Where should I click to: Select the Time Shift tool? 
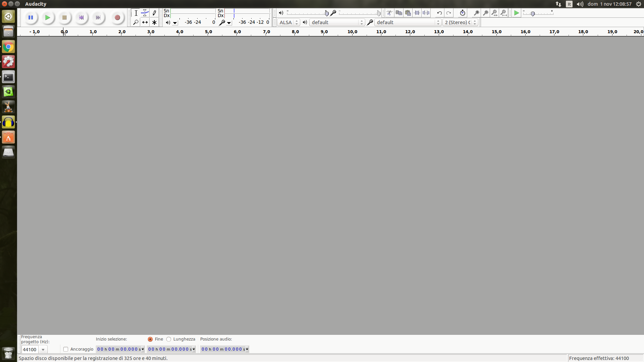[145, 22]
